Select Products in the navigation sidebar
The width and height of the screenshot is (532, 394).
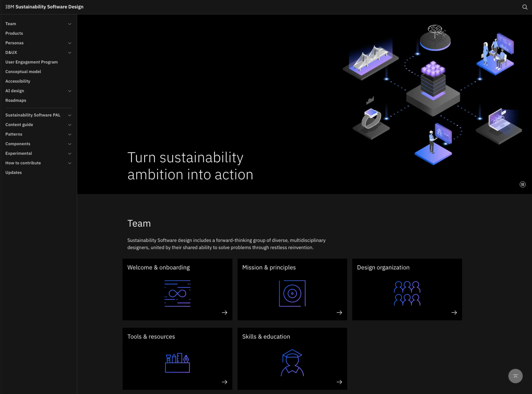pyautogui.click(x=14, y=33)
